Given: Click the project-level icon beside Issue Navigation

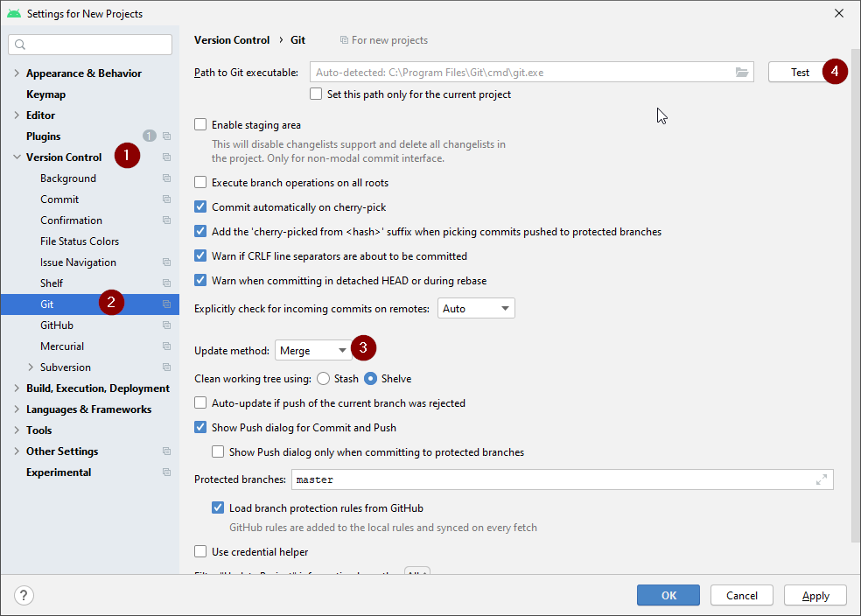Looking at the screenshot, I should (x=167, y=262).
